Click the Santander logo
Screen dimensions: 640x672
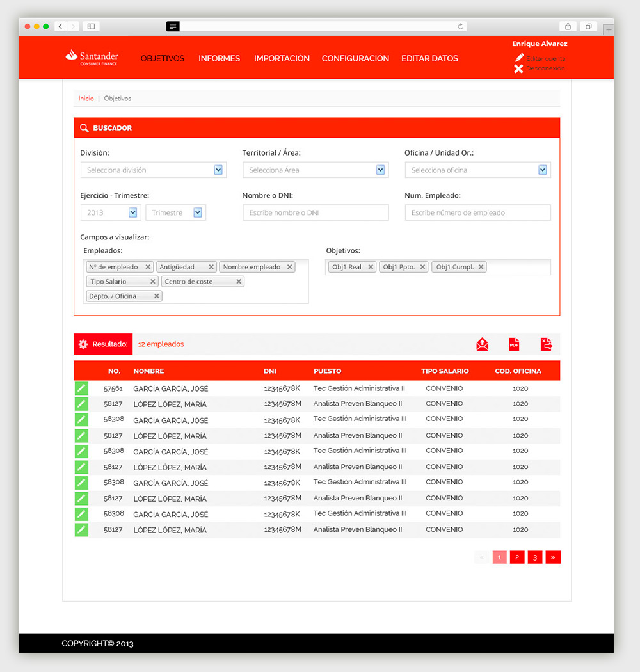92,58
